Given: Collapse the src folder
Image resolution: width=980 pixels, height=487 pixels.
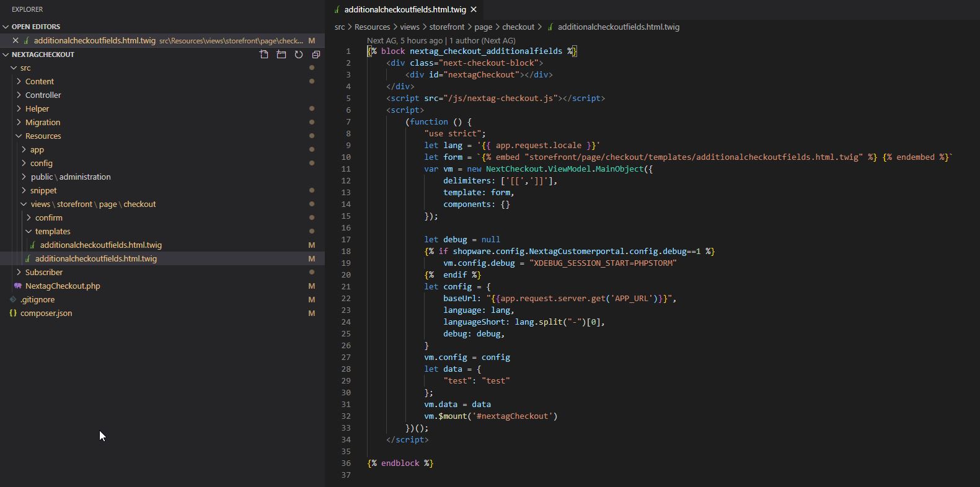Looking at the screenshot, I should pos(14,68).
